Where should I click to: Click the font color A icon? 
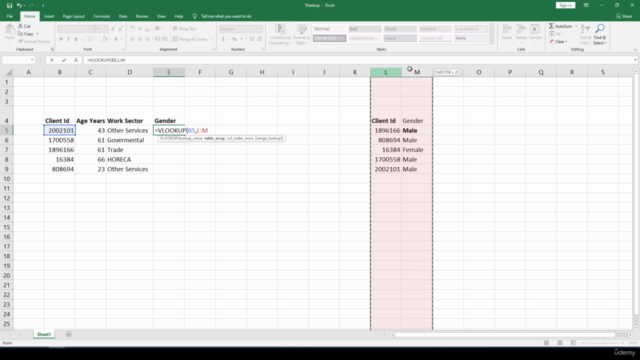tap(116, 39)
